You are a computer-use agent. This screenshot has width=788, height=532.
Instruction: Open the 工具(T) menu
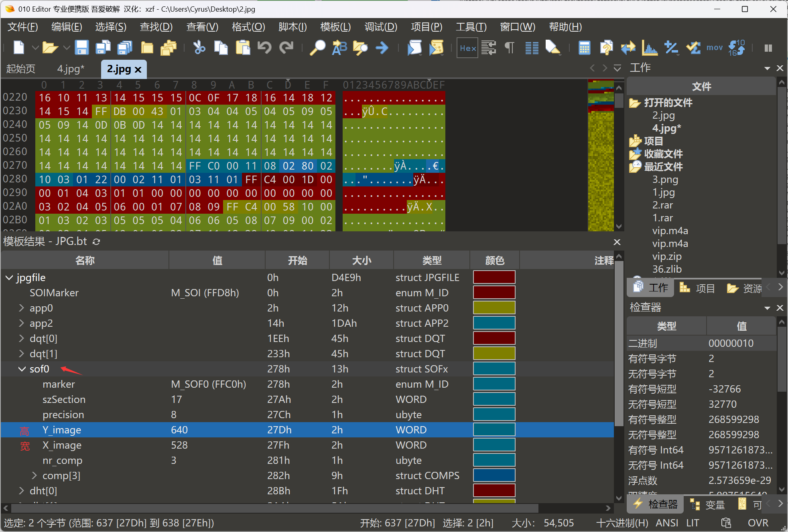pos(471,27)
